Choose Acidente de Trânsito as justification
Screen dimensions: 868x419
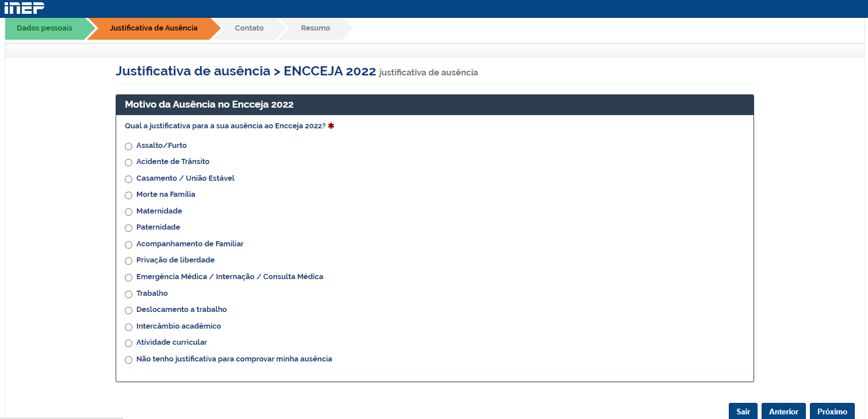pos(129,162)
